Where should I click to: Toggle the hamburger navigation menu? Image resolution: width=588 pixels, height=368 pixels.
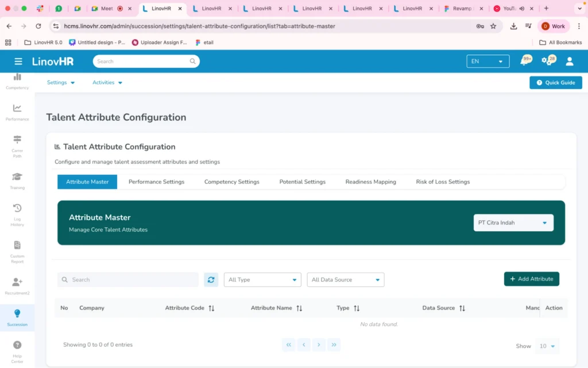click(x=19, y=61)
